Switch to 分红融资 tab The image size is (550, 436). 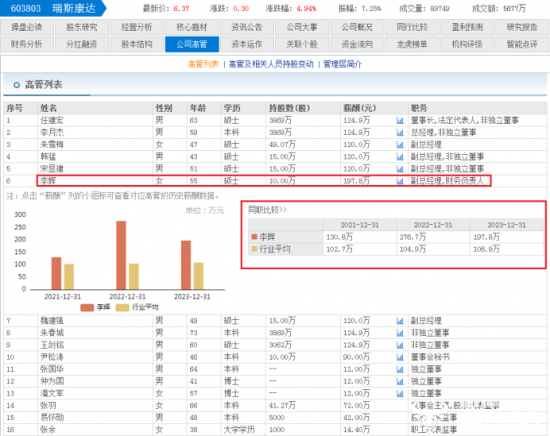[82, 44]
